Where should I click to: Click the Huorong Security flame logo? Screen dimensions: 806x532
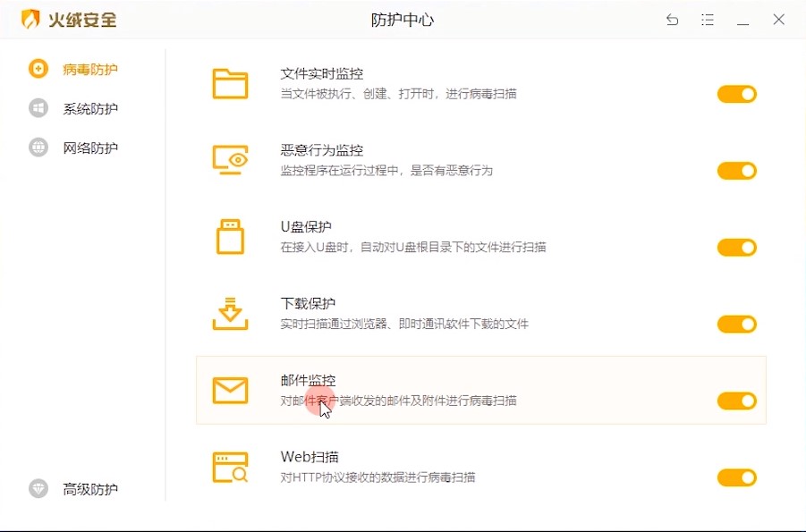30,20
